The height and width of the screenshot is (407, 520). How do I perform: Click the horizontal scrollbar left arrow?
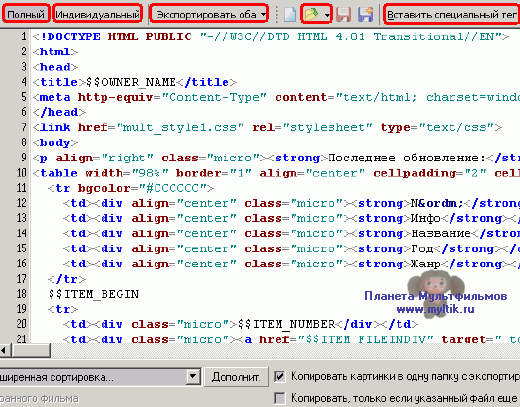(6, 350)
